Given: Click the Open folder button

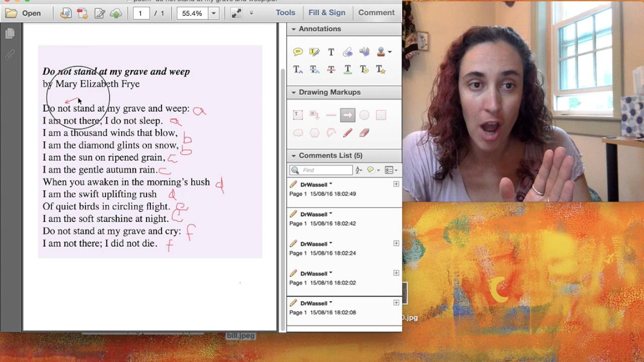Looking at the screenshot, I should [x=24, y=13].
